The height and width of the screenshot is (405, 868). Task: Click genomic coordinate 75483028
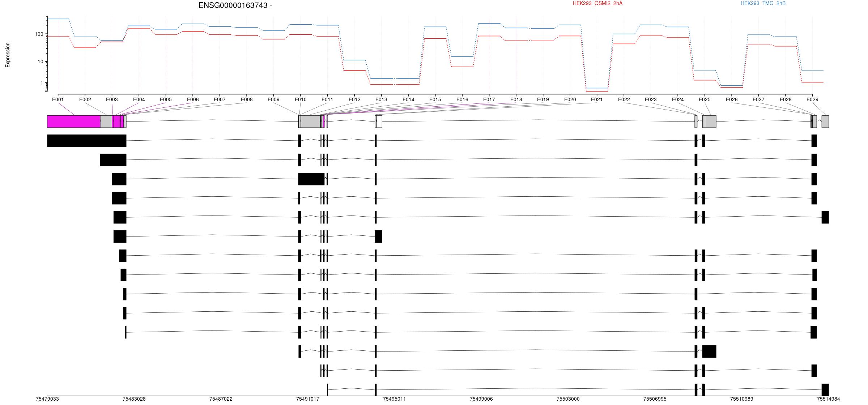click(134, 399)
